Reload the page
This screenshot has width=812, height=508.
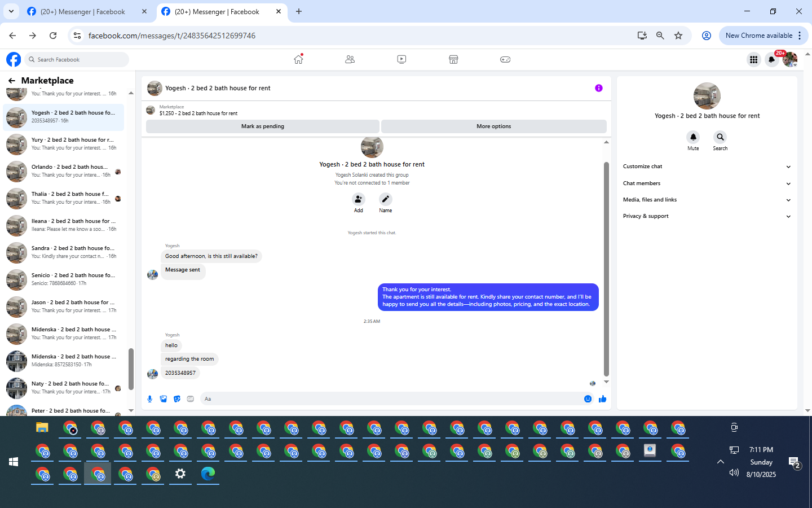point(53,36)
